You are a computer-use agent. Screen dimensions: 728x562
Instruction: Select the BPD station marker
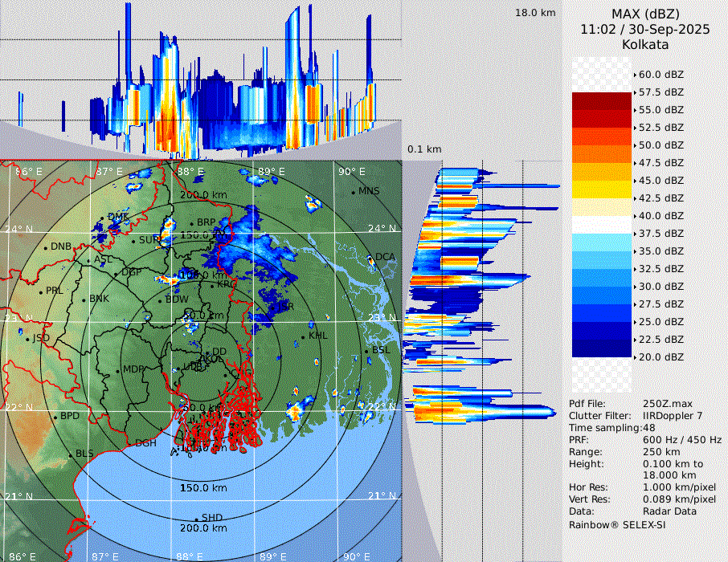coord(55,417)
